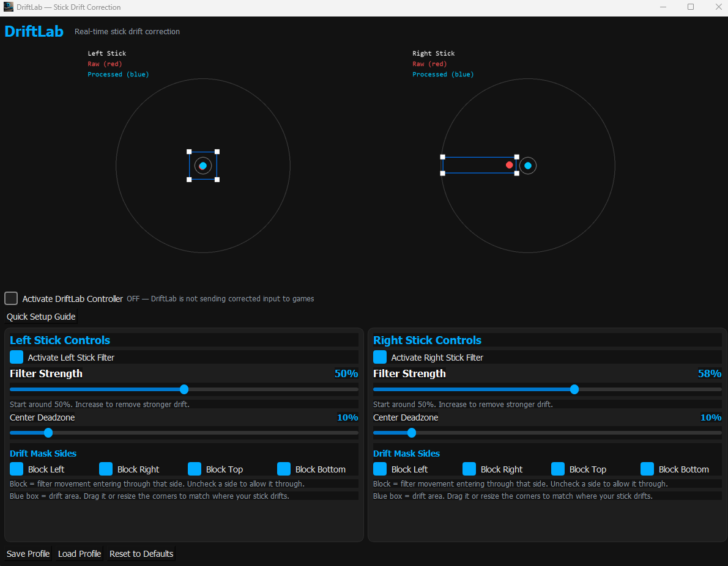Click the left stick drift box top-left corner handle
Image resolution: width=728 pixels, height=566 pixels.
[x=189, y=152]
